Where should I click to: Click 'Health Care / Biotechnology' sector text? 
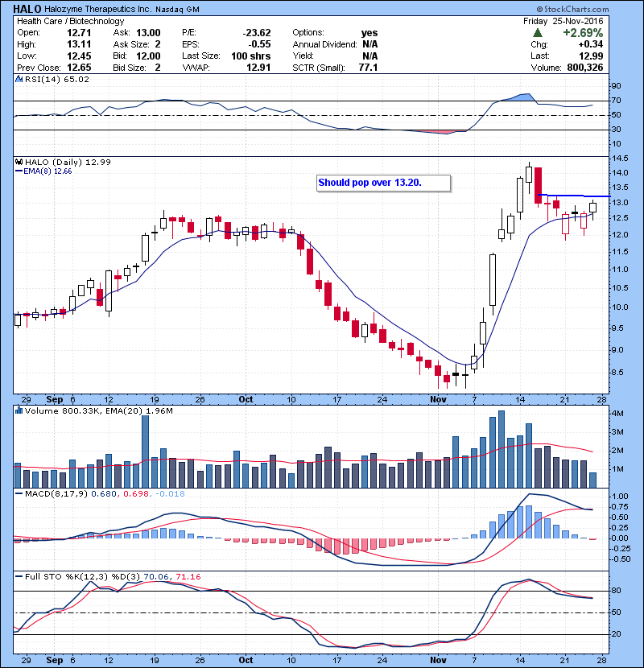click(x=70, y=21)
